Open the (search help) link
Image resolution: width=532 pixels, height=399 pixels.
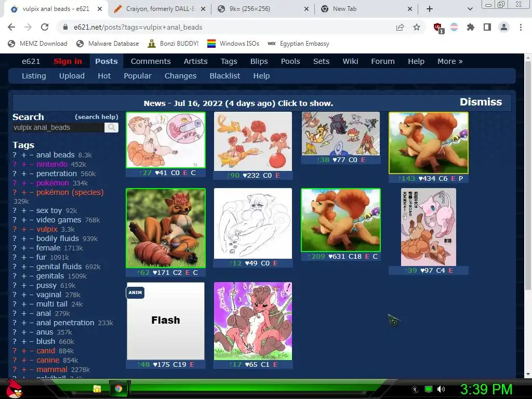click(96, 117)
